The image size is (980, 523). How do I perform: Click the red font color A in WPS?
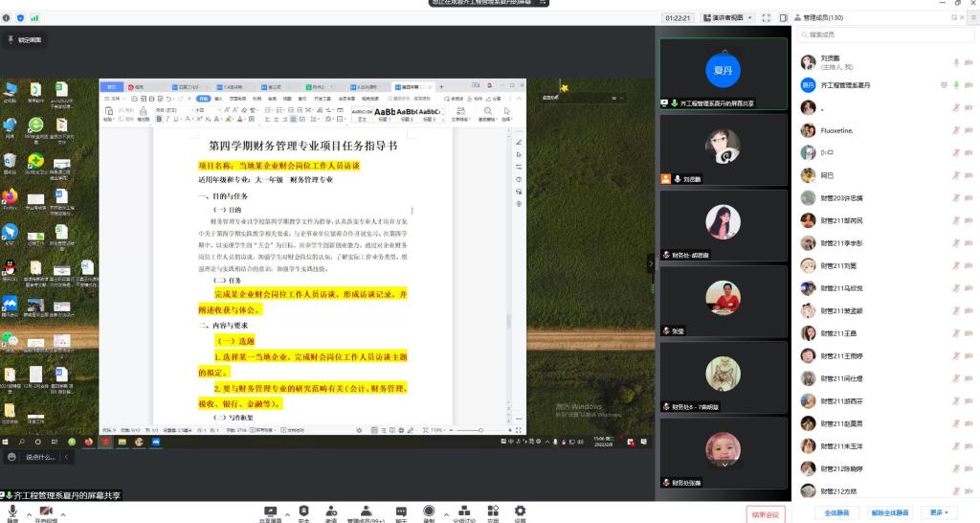coord(240,119)
